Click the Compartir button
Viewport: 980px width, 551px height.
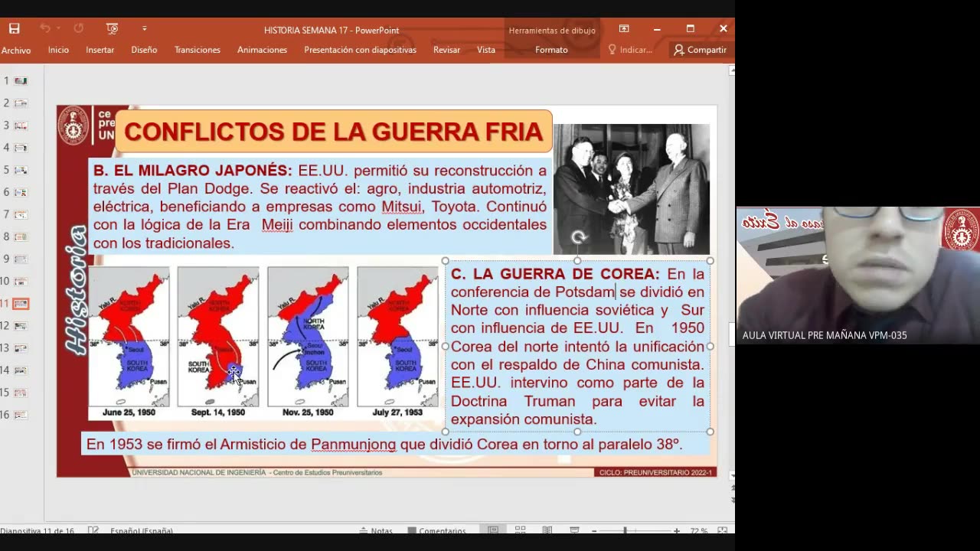point(700,50)
